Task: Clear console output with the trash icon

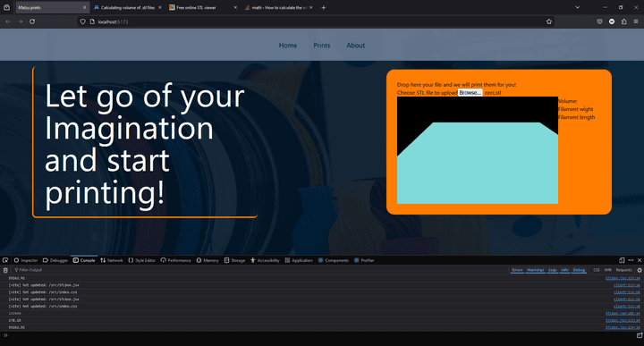Action: click(x=5, y=270)
